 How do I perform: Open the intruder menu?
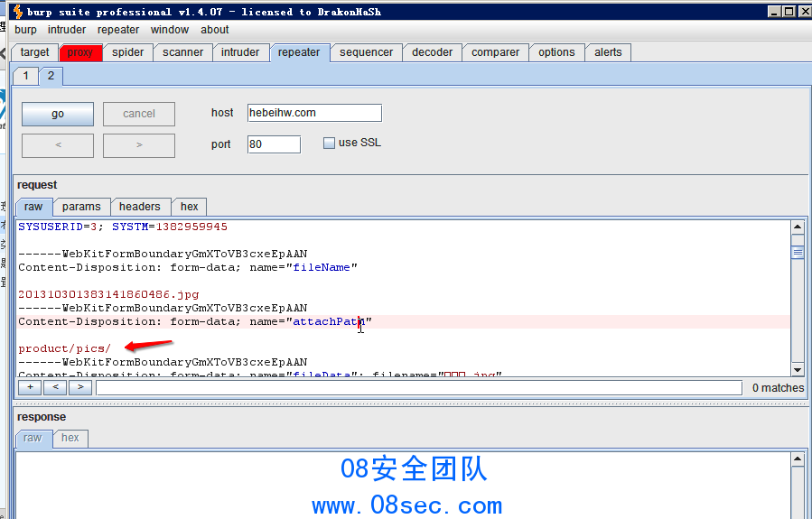pyautogui.click(x=66, y=30)
